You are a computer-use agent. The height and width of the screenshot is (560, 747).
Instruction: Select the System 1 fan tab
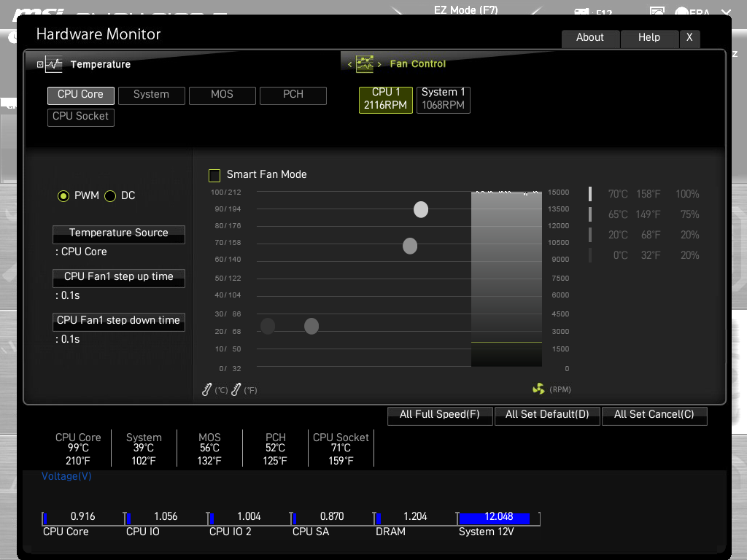[443, 99]
